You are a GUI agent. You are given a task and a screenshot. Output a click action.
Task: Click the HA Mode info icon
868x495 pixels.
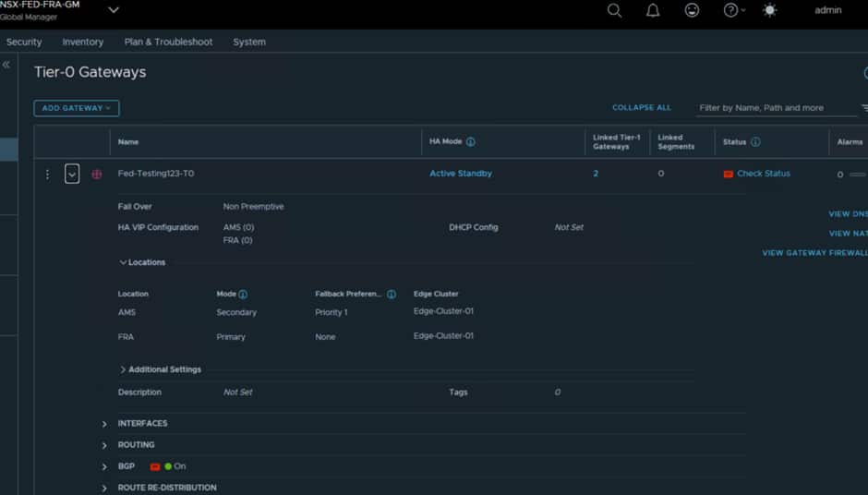click(471, 142)
